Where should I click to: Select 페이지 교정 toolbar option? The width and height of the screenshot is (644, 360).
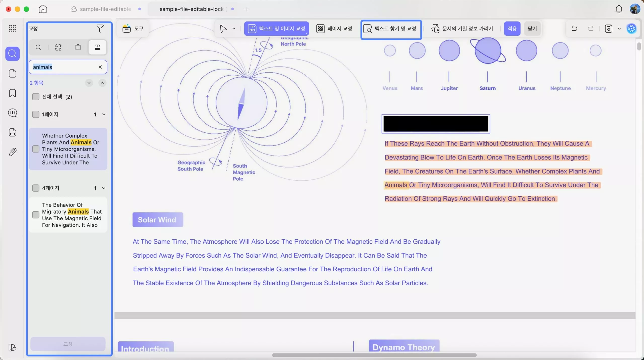pyautogui.click(x=334, y=29)
